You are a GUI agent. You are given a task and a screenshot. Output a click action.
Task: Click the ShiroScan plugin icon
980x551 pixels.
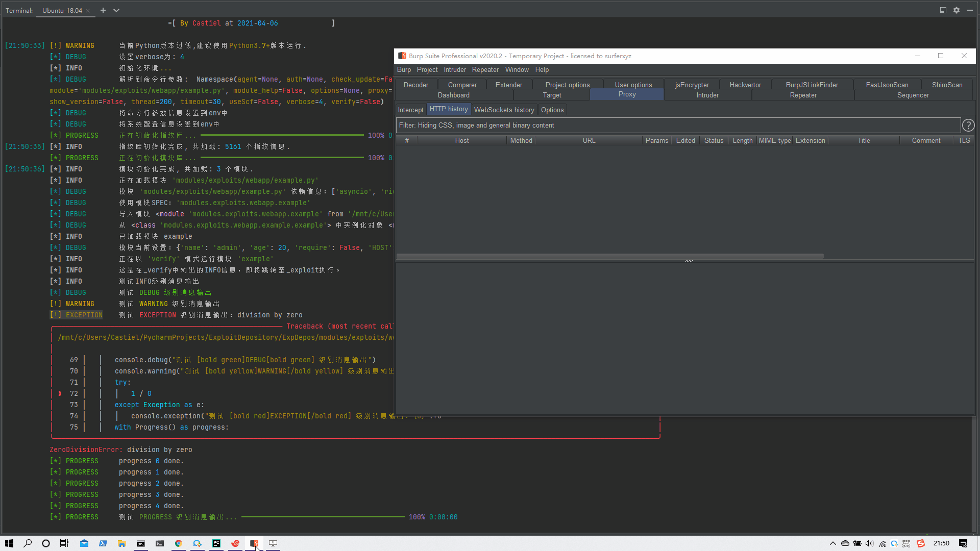tap(947, 85)
